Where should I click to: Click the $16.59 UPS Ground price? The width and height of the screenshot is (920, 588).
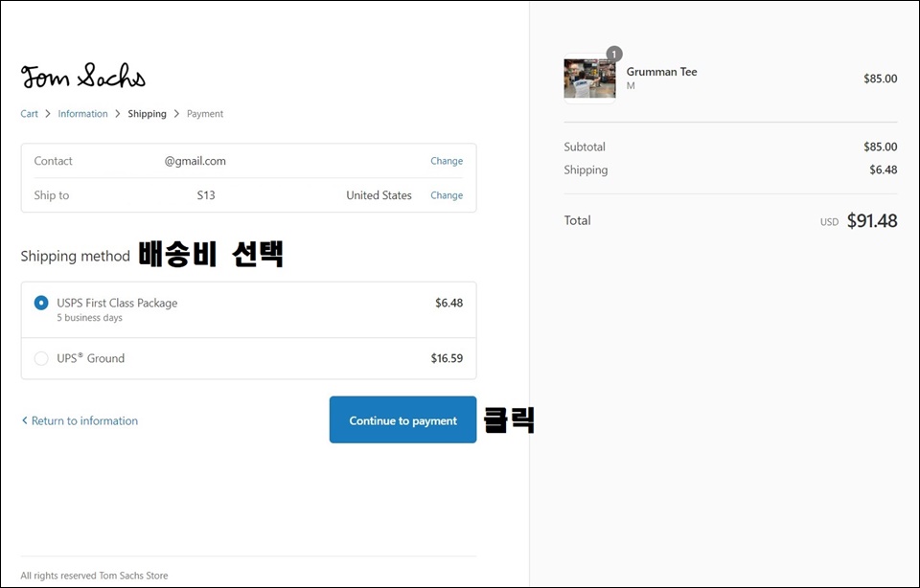tap(447, 358)
